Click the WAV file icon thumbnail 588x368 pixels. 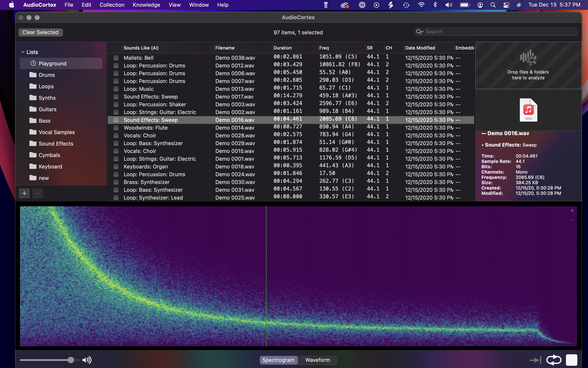[528, 110]
